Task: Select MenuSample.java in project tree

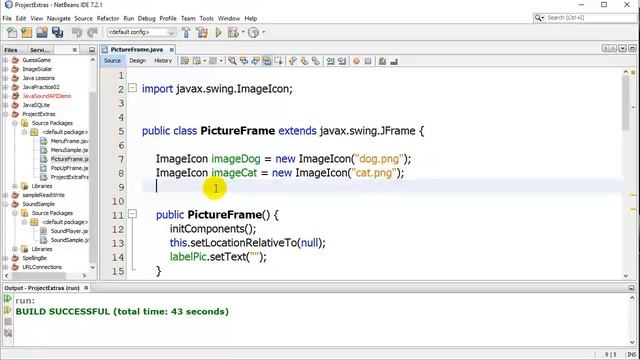Action: click(x=69, y=150)
